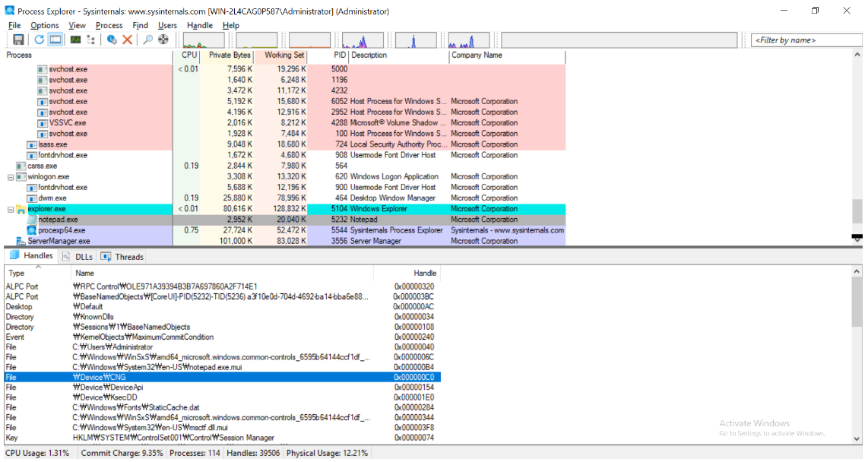Open System Information via the monitor graph icon
868x462 pixels.
pos(75,40)
